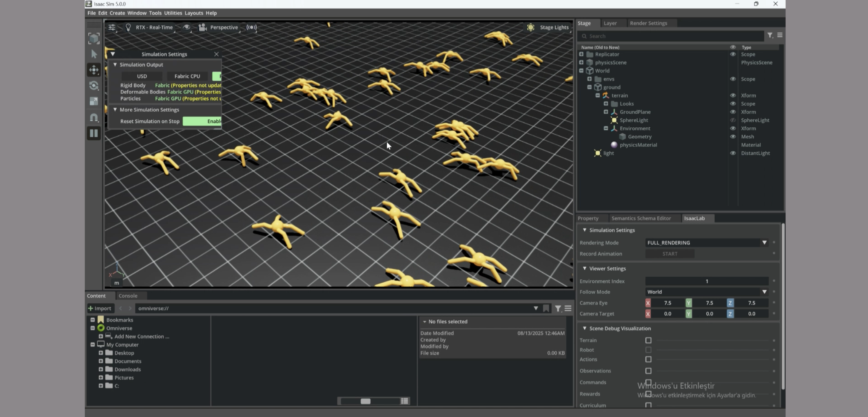The image size is (868, 417).
Task: Adjust the thumbnail size slider
Action: point(365,401)
